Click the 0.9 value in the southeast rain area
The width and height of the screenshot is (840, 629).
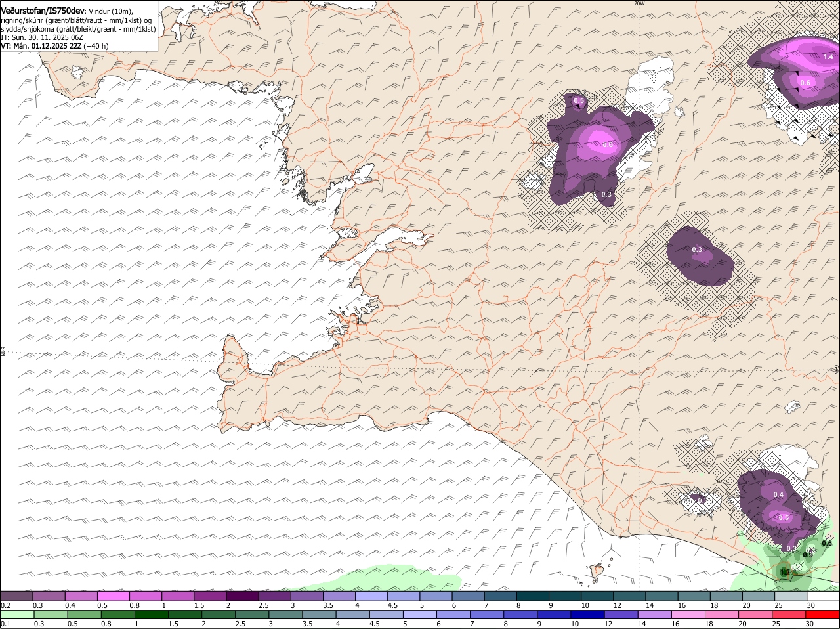coord(808,555)
